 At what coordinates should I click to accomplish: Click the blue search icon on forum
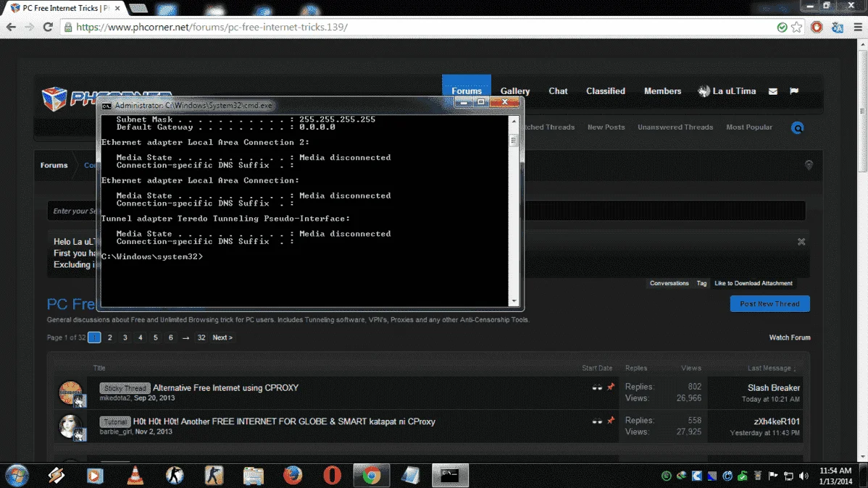pos(797,128)
